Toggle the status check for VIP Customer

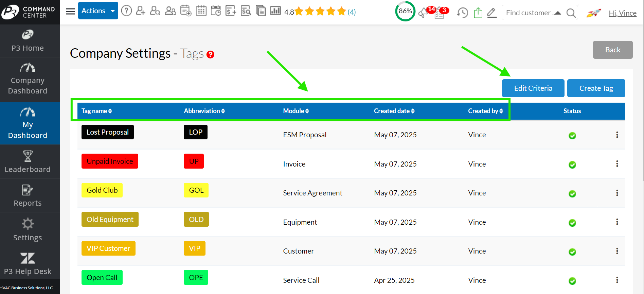[572, 252]
